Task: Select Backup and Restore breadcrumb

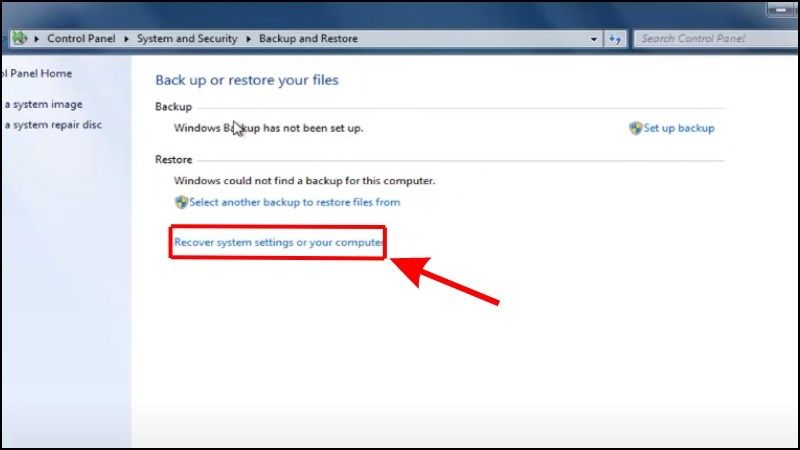Action: coord(308,39)
